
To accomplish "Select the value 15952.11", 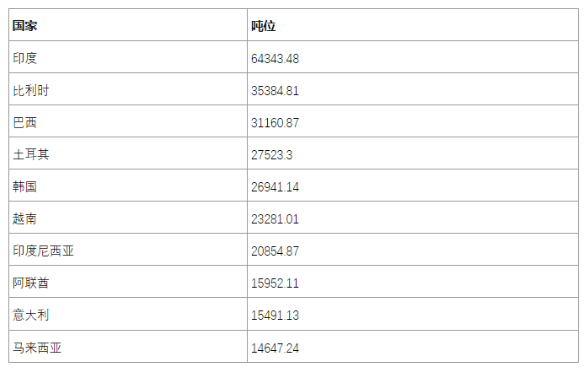I will coord(275,284).
